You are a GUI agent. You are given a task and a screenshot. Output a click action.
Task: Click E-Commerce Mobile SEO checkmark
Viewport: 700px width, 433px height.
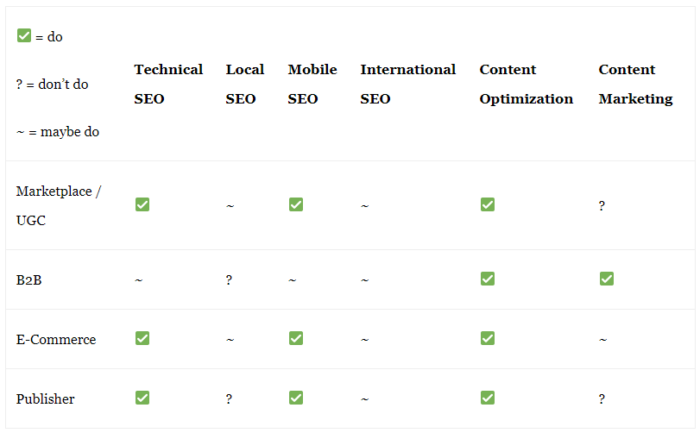296,338
